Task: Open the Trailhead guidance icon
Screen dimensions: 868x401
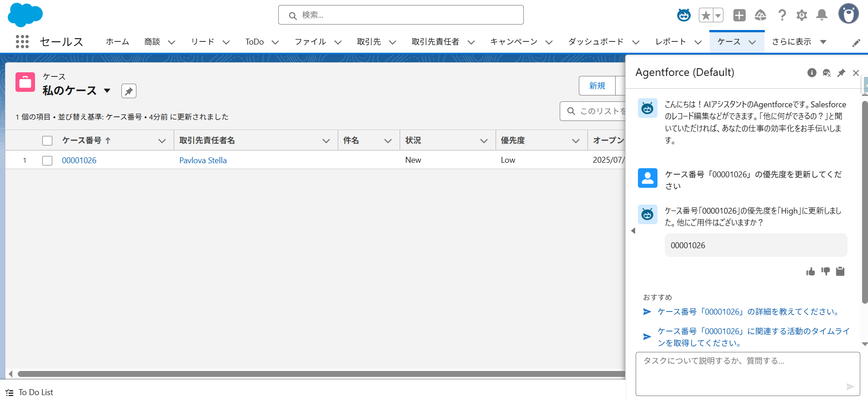Action: tap(760, 15)
